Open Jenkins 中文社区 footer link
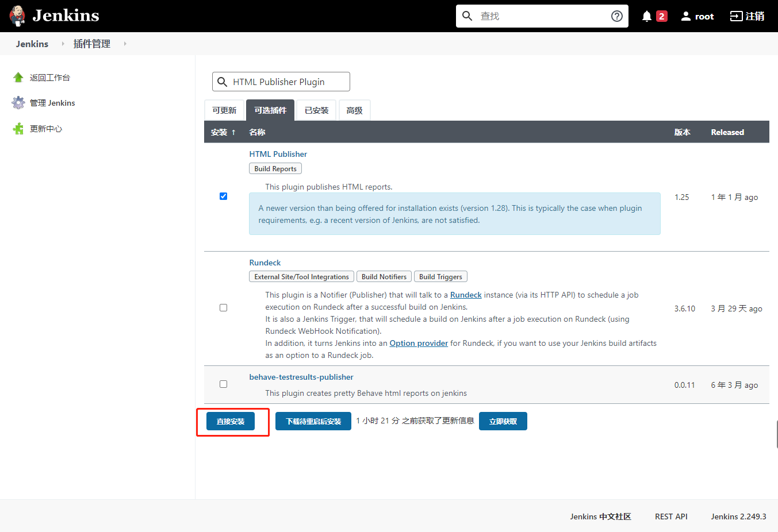The height and width of the screenshot is (532, 778). coord(600,516)
